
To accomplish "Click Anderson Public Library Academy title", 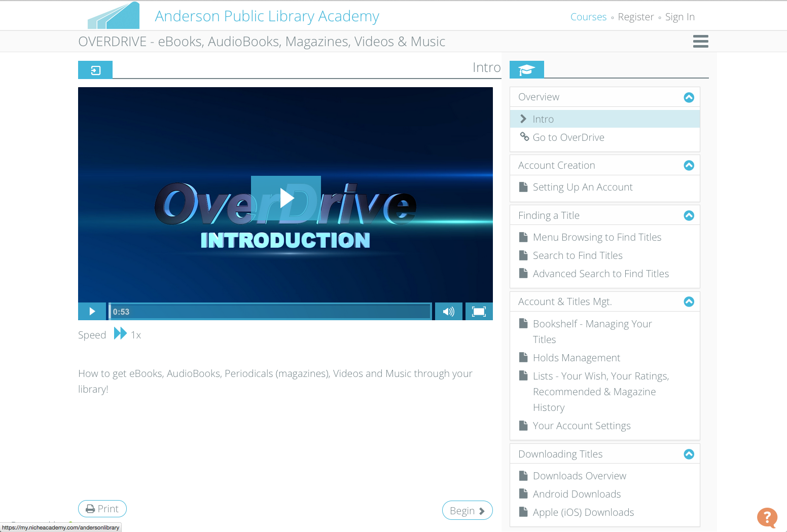I will 267,16.
